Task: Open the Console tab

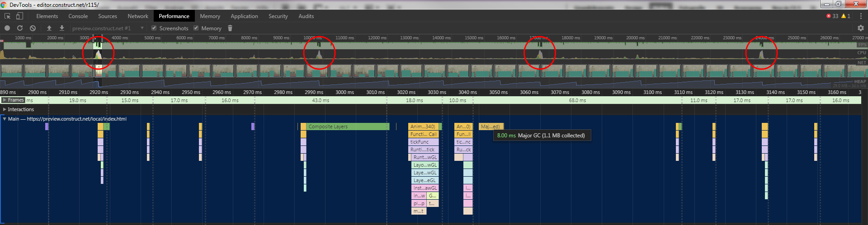Action: point(78,16)
